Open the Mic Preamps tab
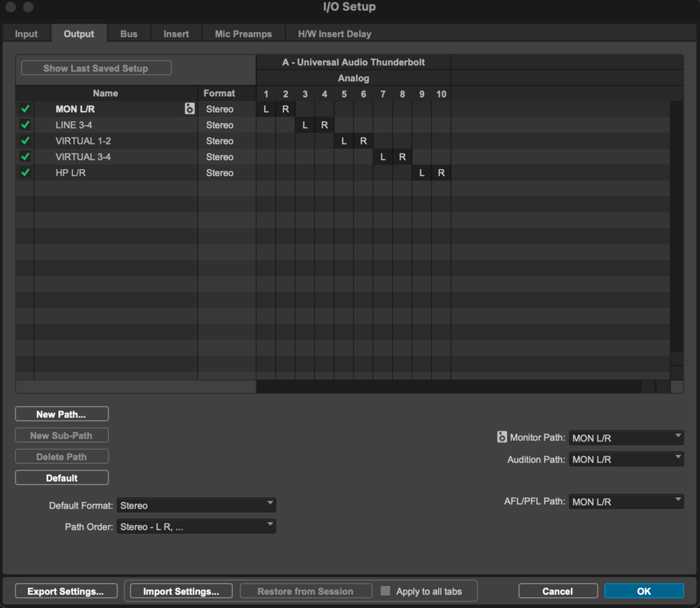Screen dimensions: 700x608 pyautogui.click(x=243, y=34)
